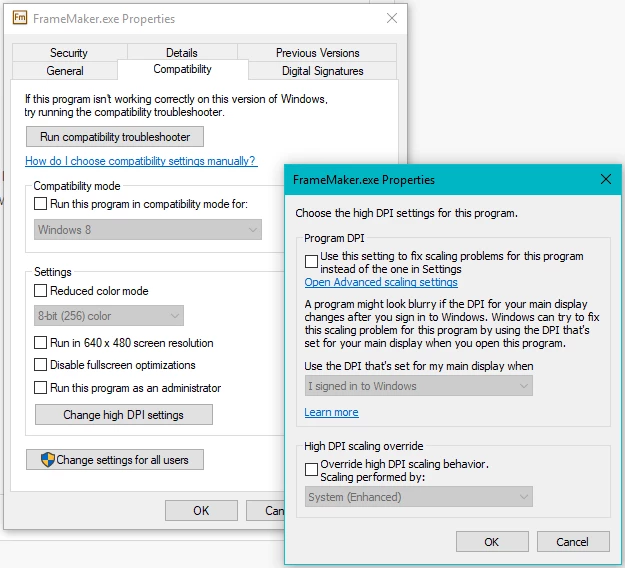Open 'How do I choose compatibility settings manually?' link
This screenshot has width=625, height=568.
[x=141, y=161]
